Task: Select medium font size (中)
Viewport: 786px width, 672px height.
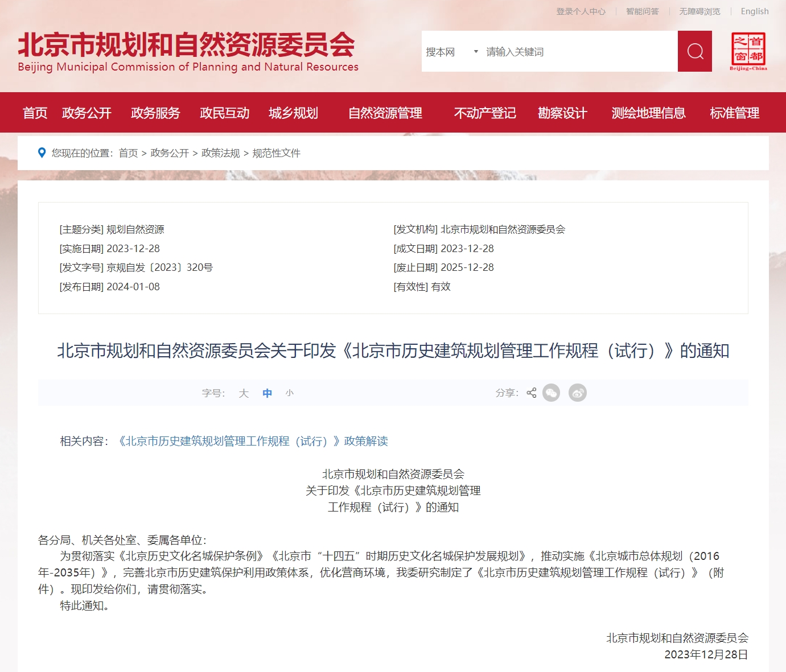Action: 267,393
